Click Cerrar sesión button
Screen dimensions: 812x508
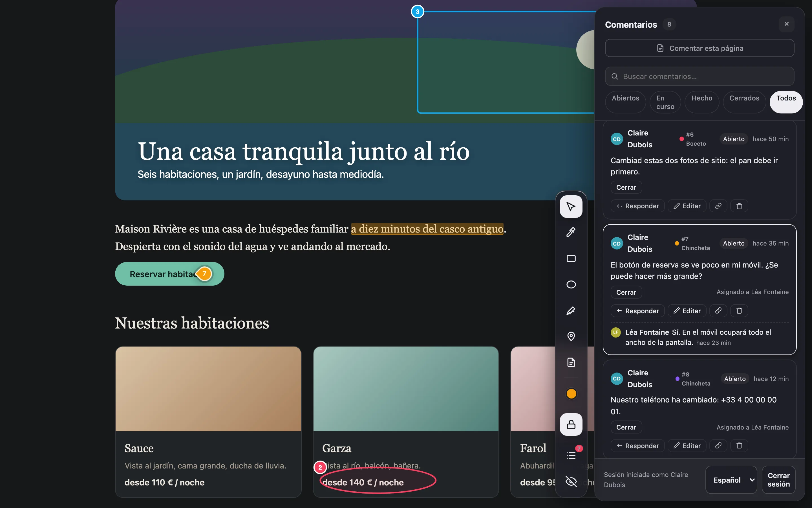coord(778,480)
